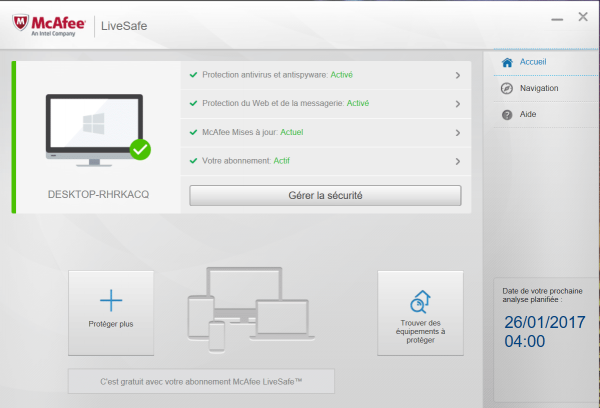Viewport: 600px width, 408px height.
Task: Open the Navigation menu item
Action: [545, 88]
